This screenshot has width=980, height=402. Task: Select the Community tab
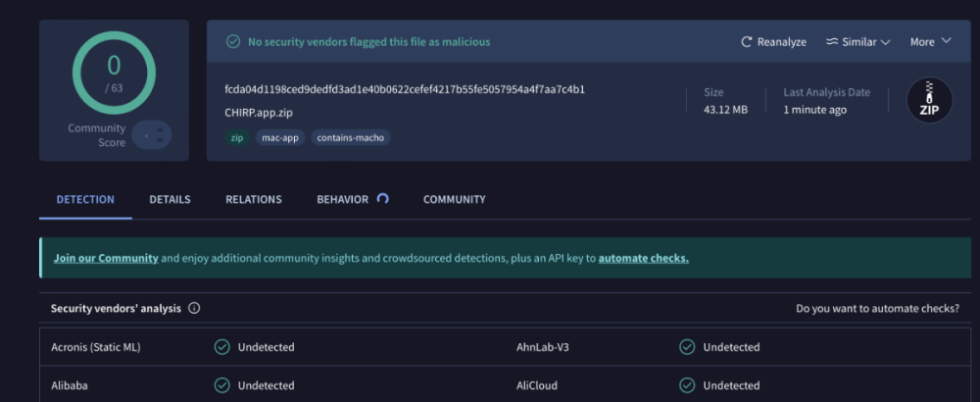454,199
